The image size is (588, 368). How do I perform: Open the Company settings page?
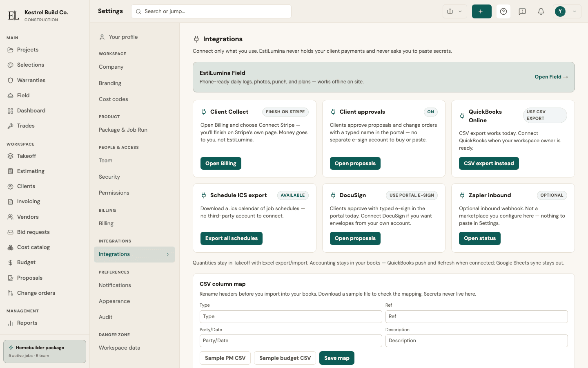[x=134, y=67]
